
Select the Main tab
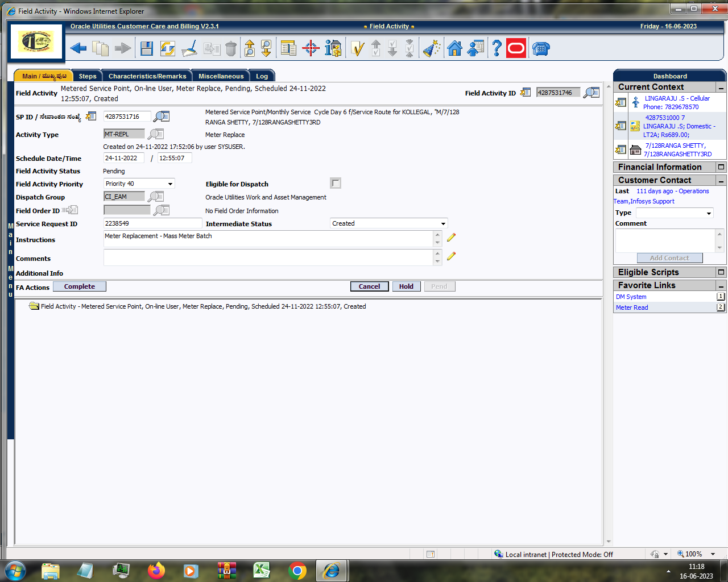pos(44,76)
